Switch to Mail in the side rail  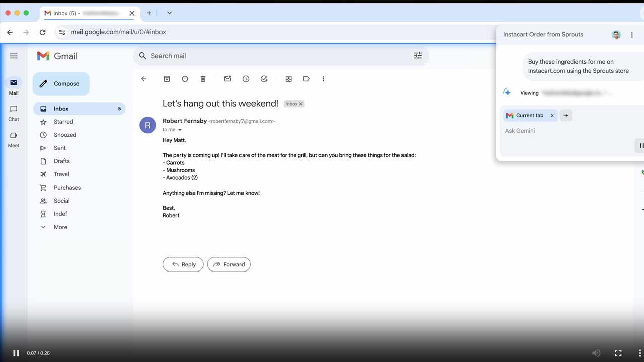[x=14, y=86]
